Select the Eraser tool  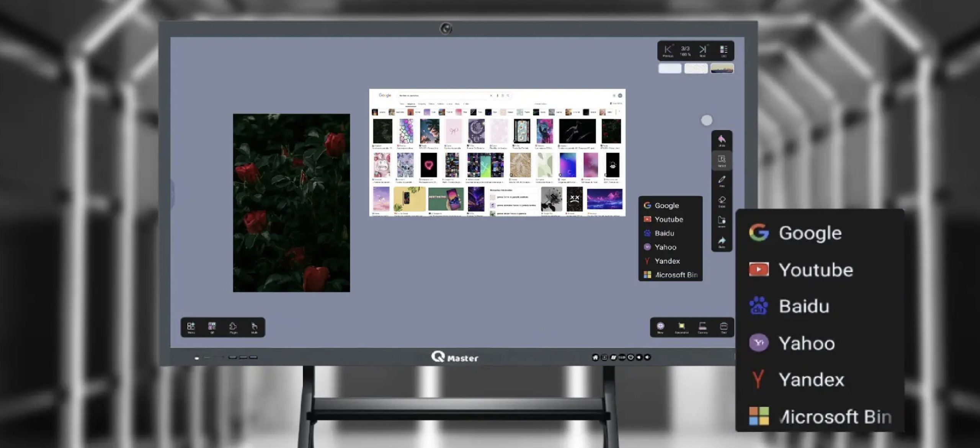(722, 201)
